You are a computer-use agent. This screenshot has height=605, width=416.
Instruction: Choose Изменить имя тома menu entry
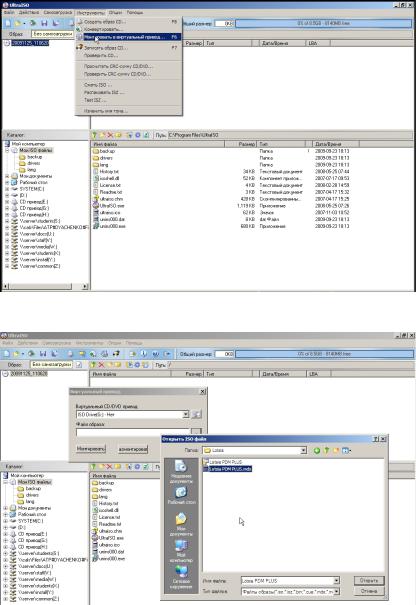[128, 111]
